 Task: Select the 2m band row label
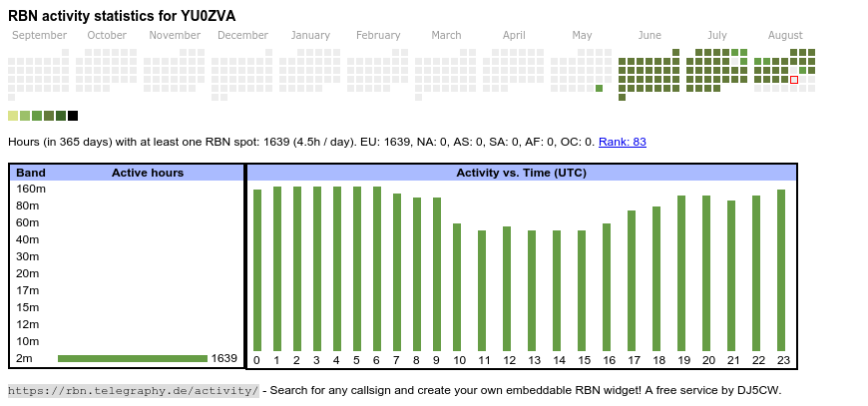(x=25, y=358)
